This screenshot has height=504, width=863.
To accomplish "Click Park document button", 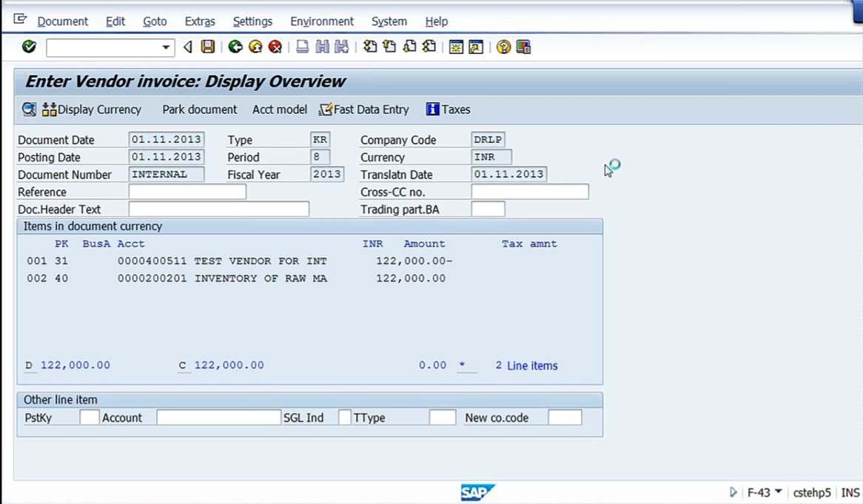I will [199, 110].
